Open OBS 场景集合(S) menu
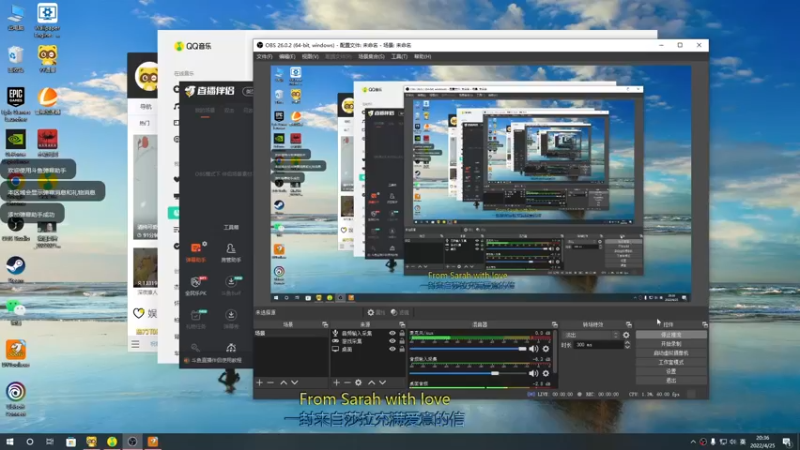This screenshot has height=450, width=800. [x=371, y=57]
